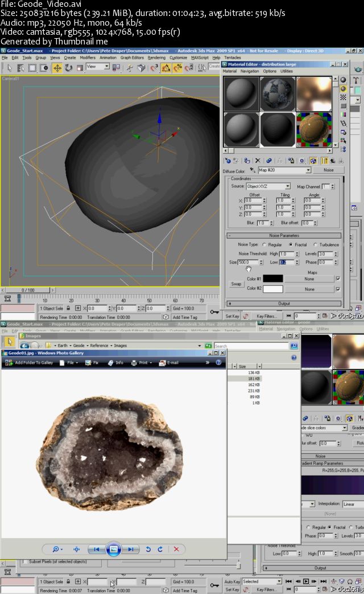Expand Output rollout in distribution large editor
364x594 pixels.
284,304
